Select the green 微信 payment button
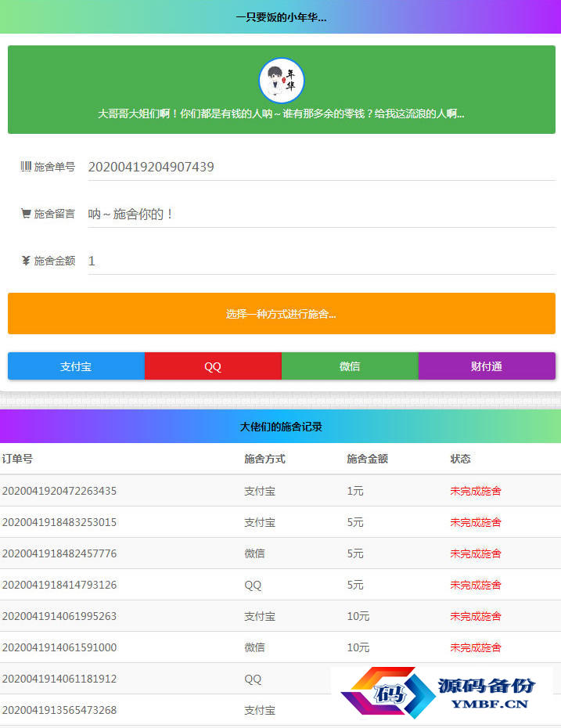561x728 pixels. 350,366
